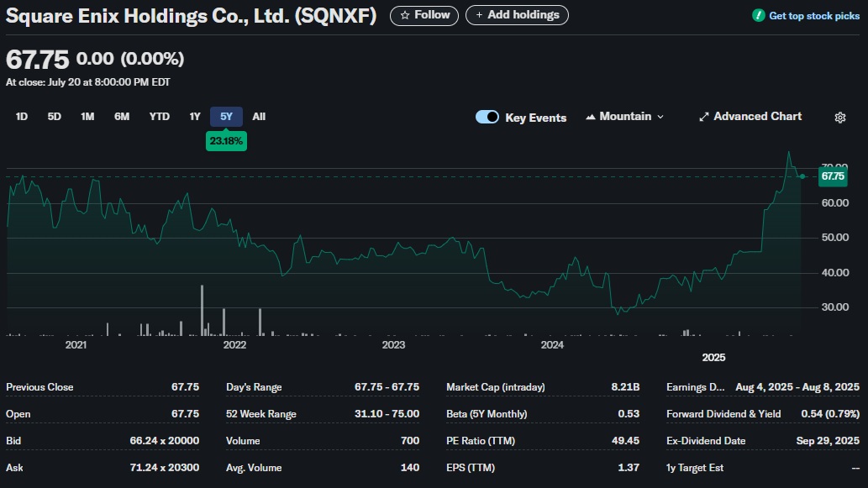Click the 2025 label below the chart axis

point(713,358)
